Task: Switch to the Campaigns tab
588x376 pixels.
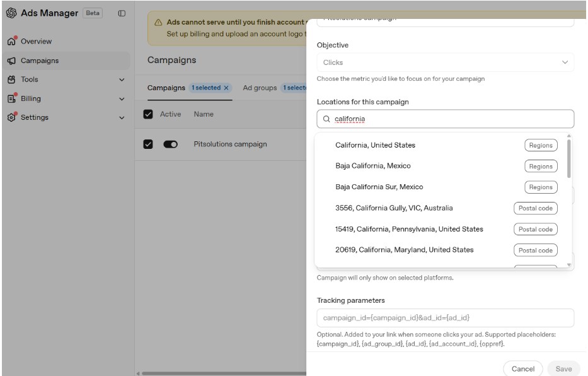Action: point(166,88)
